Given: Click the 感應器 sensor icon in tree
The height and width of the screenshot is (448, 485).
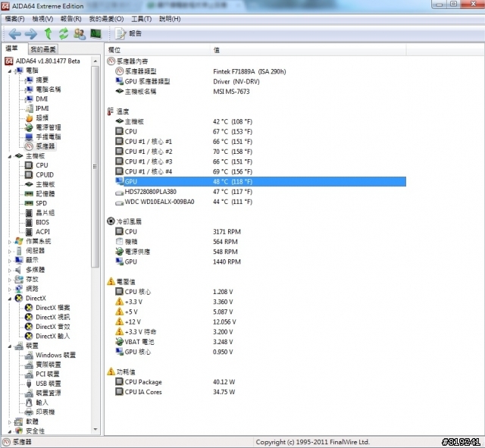Looking at the screenshot, I should [x=29, y=146].
